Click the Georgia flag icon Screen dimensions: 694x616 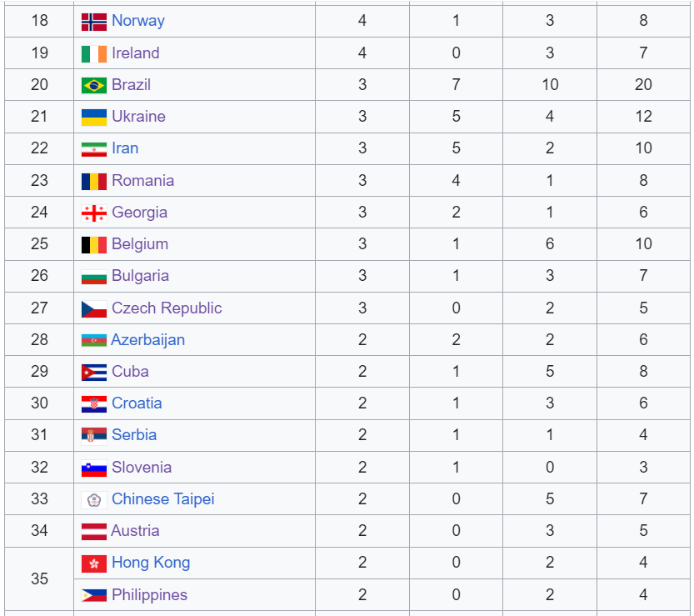tap(94, 213)
